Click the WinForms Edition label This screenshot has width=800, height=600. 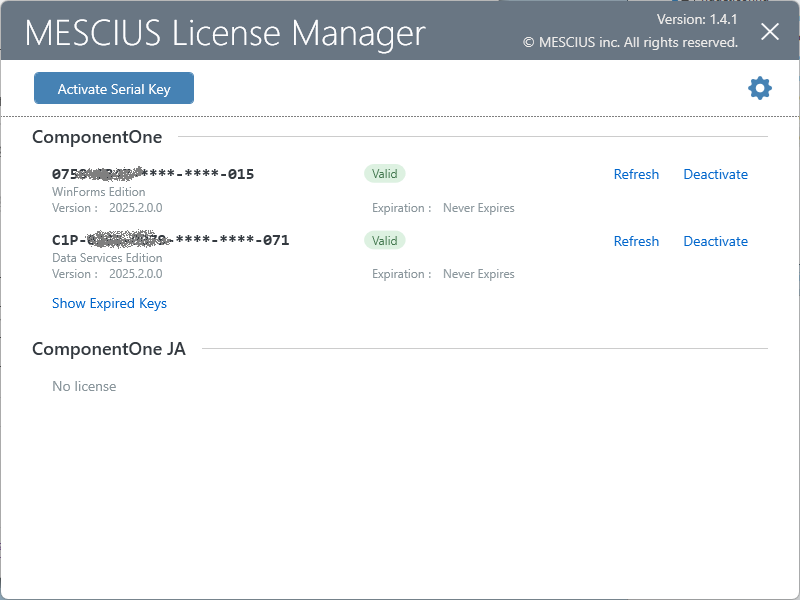98,192
